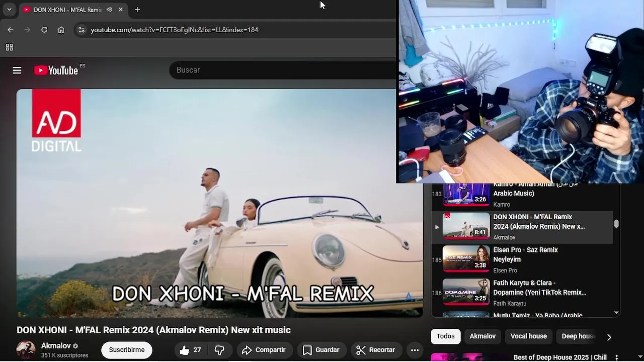This screenshot has width=644, height=362.
Task: Select the Deep house filter chip
Action: coord(578,336)
